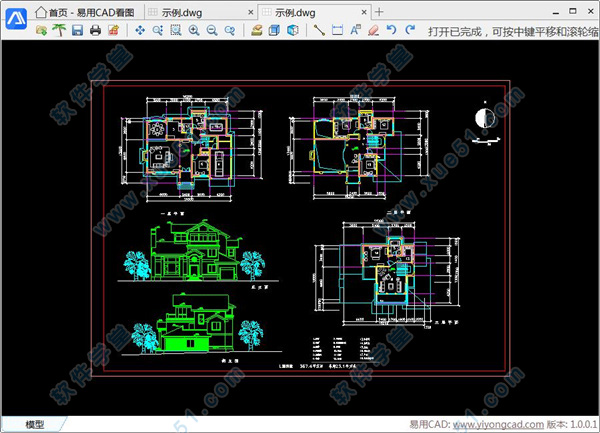Click the save (floppy disk) icon
Screen dimensions: 600x433
pyautogui.click(x=76, y=31)
